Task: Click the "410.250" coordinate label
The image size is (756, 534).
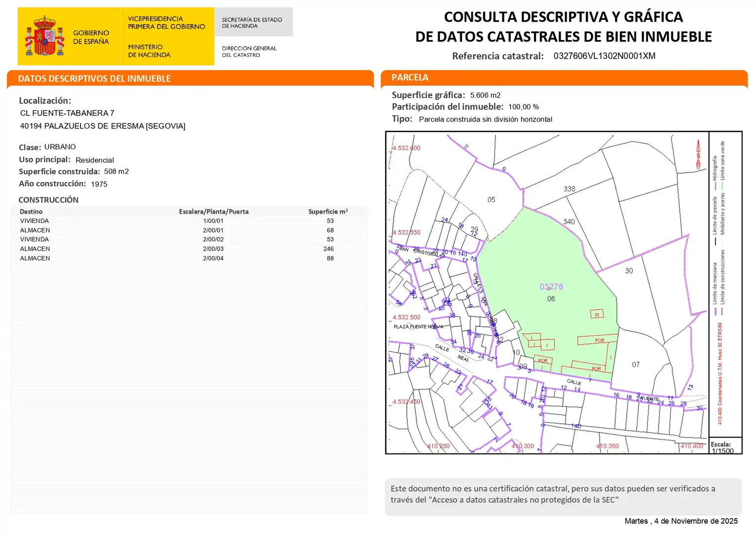Action: pyautogui.click(x=438, y=446)
